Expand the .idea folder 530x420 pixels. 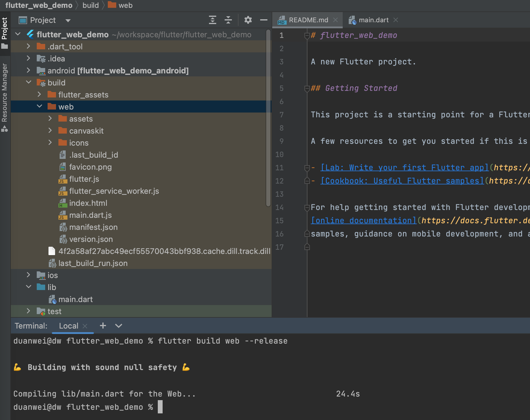click(x=28, y=58)
